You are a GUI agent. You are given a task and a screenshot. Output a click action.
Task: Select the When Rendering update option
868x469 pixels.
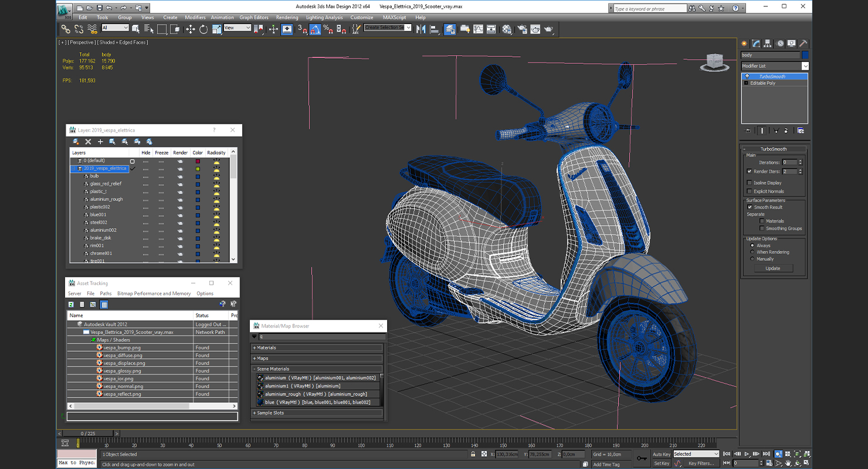point(752,252)
